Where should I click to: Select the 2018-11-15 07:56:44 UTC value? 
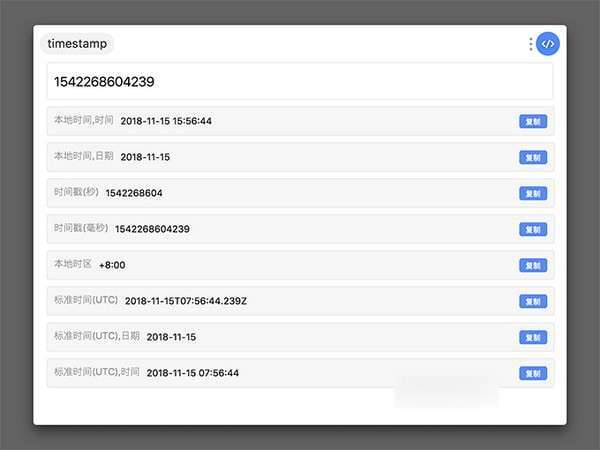click(192, 373)
